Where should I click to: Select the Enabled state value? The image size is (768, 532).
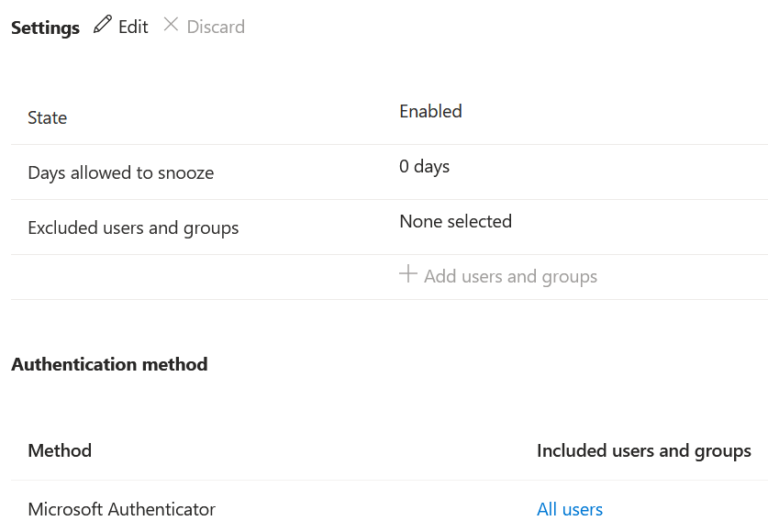(x=430, y=111)
